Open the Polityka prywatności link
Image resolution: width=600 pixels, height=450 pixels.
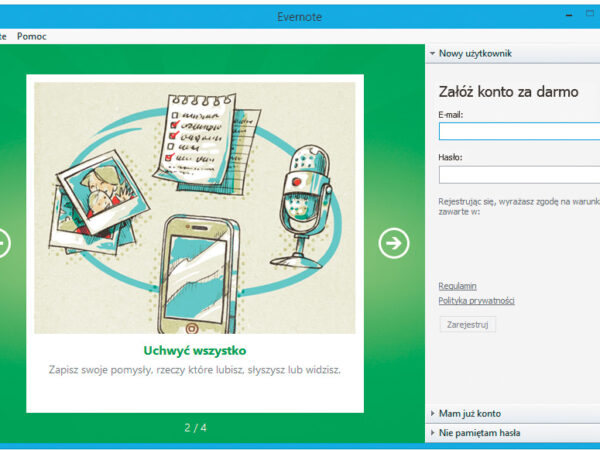coord(476,301)
